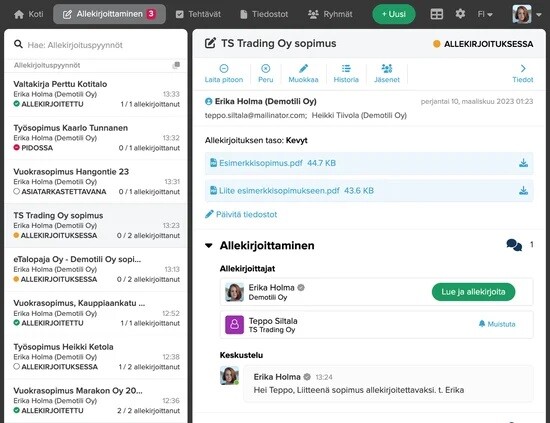Open the settings gear icon

coord(460,14)
